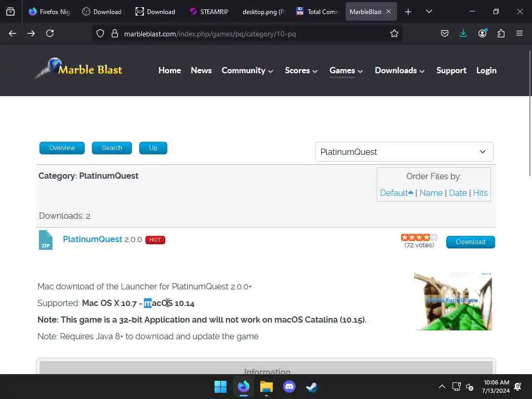The height and width of the screenshot is (399, 532).
Task: Go to Home in site navigation
Action: (x=170, y=70)
